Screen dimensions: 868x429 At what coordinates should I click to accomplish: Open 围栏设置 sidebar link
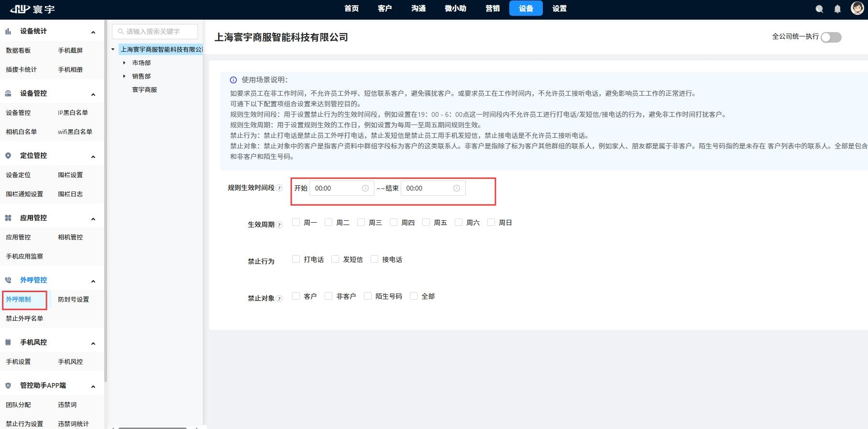(70, 175)
